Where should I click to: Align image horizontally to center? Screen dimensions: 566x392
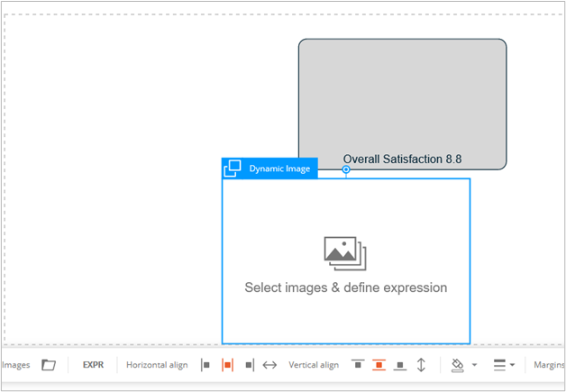pos(227,365)
